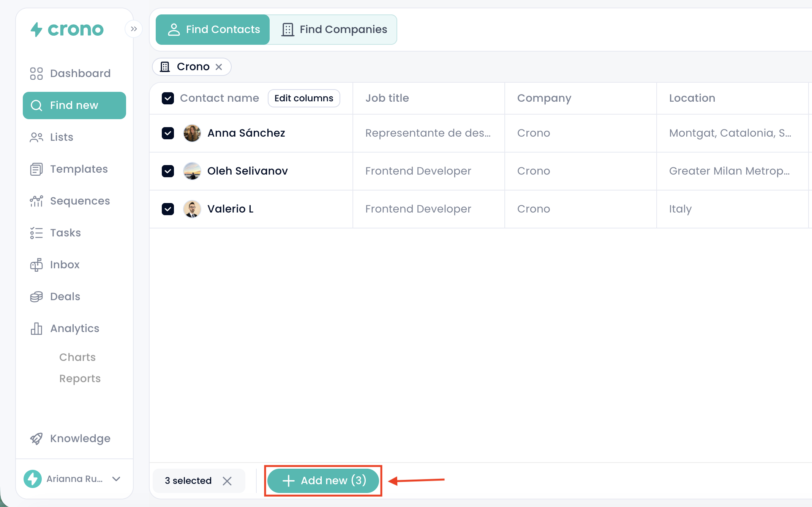This screenshot has width=812, height=507.
Task: Click the building icon on Find Companies
Action: pyautogui.click(x=288, y=30)
